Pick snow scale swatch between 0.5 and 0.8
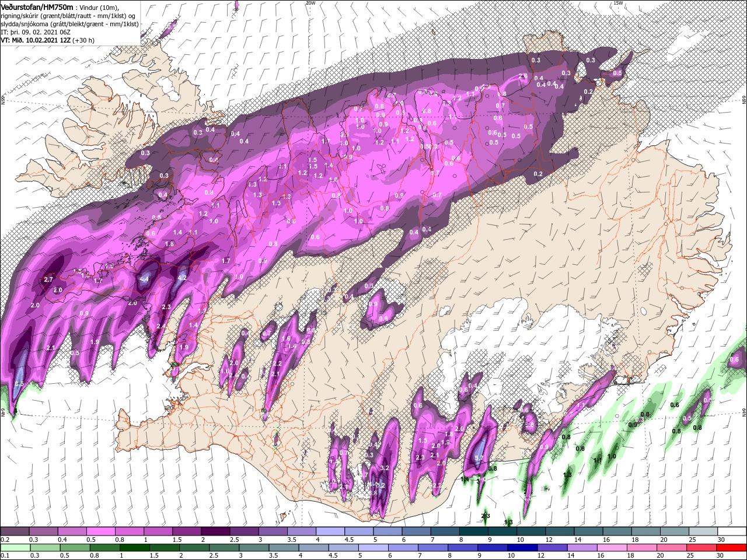747x560 pixels. pos(100,531)
